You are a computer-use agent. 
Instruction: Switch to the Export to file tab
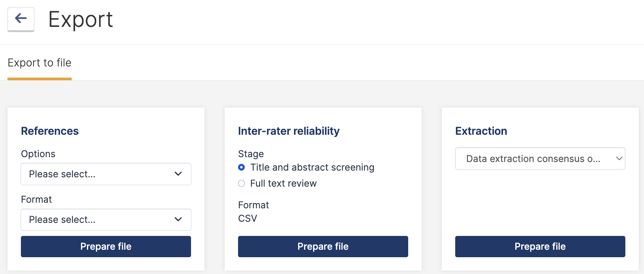point(40,63)
